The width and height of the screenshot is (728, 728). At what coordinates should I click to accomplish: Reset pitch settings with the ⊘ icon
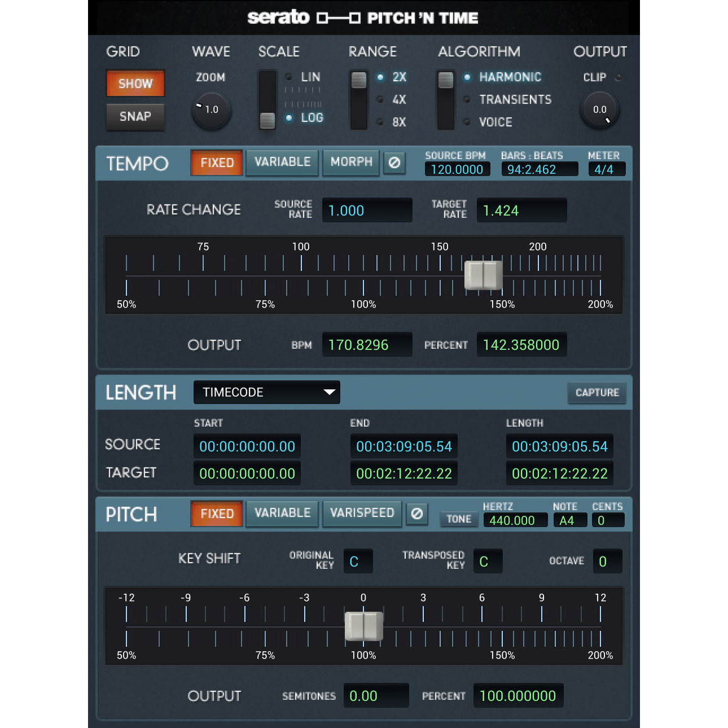point(417,514)
